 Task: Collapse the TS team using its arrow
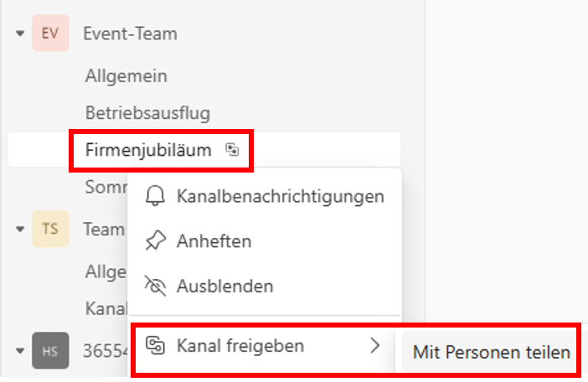20,229
